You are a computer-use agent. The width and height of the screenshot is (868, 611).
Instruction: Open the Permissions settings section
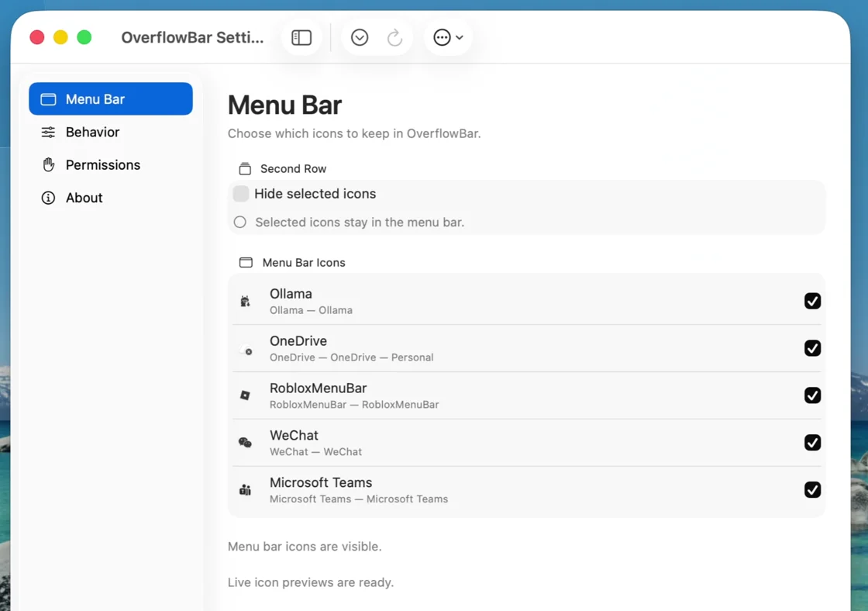pos(111,164)
